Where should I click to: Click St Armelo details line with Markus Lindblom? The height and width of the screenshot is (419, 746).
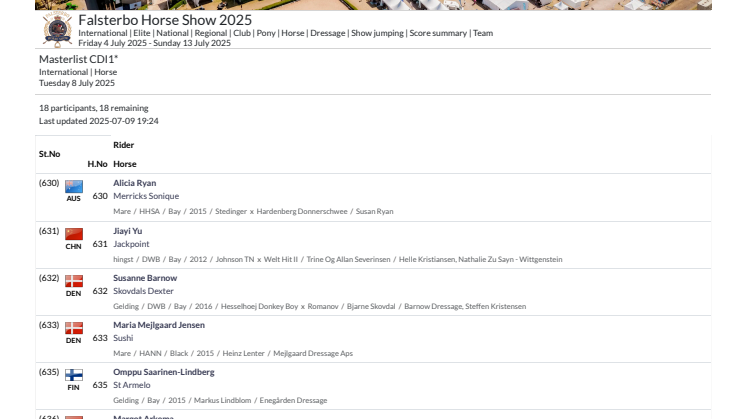point(220,400)
